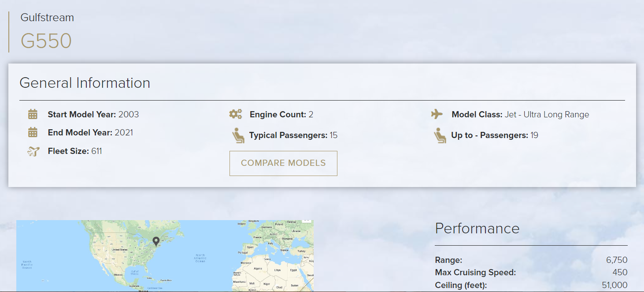The width and height of the screenshot is (644, 292).
Task: Click the Start Model Year value 2003
Action: coord(129,115)
